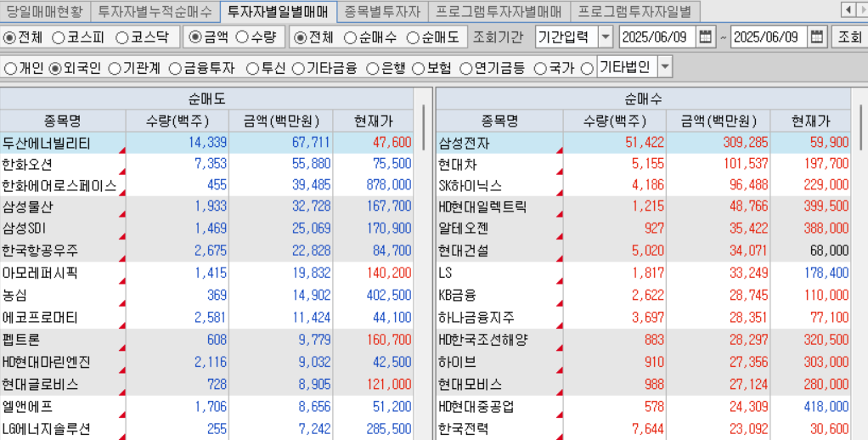
Task: Sort net-sell table by 종목명 header
Action: (x=63, y=121)
